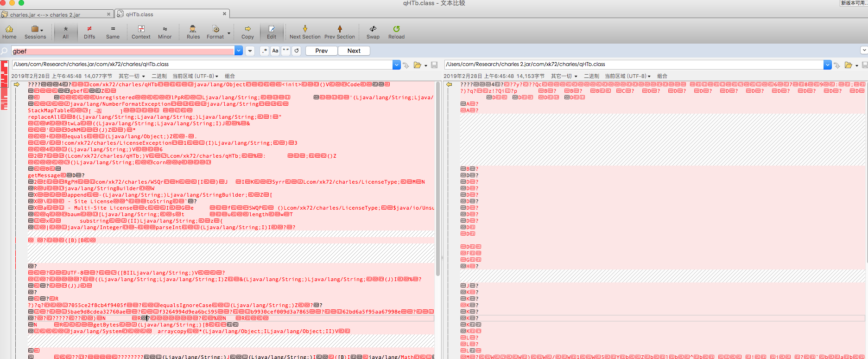Click the red difference overview thumbnail
The width and height of the screenshot is (868, 359).
[4, 85]
